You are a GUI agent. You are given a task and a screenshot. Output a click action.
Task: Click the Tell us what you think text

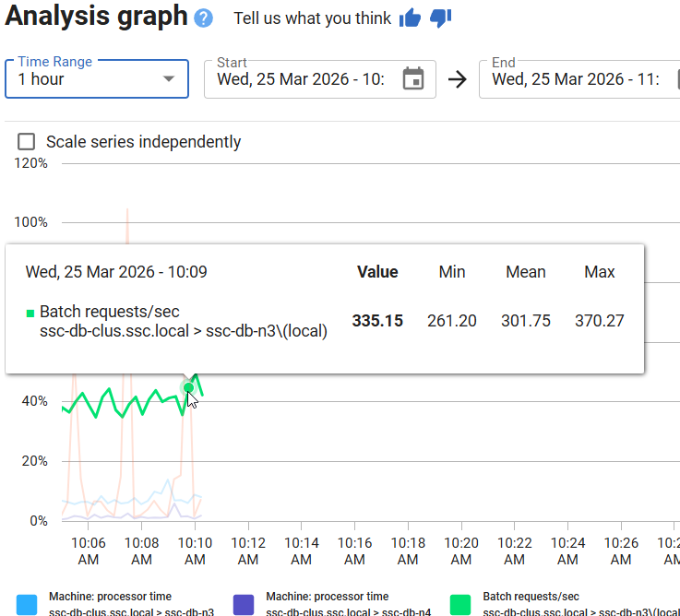pos(312,18)
